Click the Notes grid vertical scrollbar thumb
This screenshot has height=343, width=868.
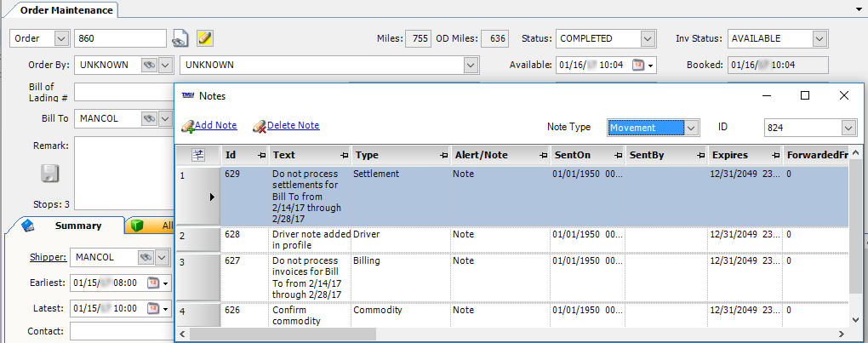(856, 226)
